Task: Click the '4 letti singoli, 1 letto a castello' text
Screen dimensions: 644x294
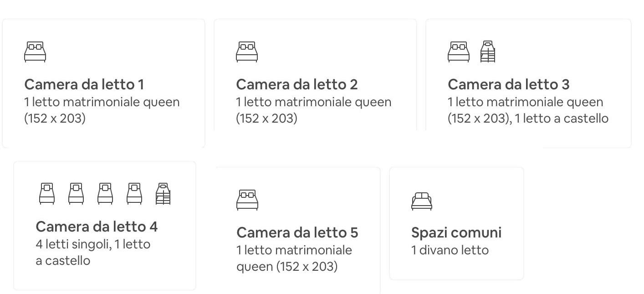Action: [93, 253]
